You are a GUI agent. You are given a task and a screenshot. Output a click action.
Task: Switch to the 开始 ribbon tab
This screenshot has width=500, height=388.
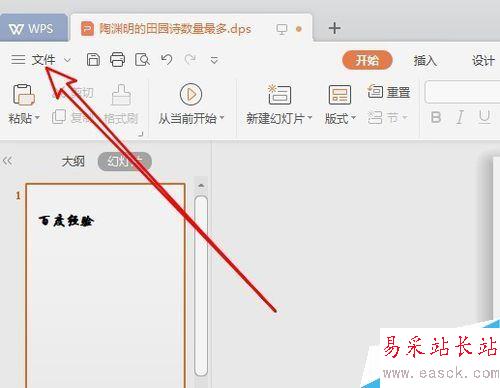pyautogui.click(x=367, y=60)
